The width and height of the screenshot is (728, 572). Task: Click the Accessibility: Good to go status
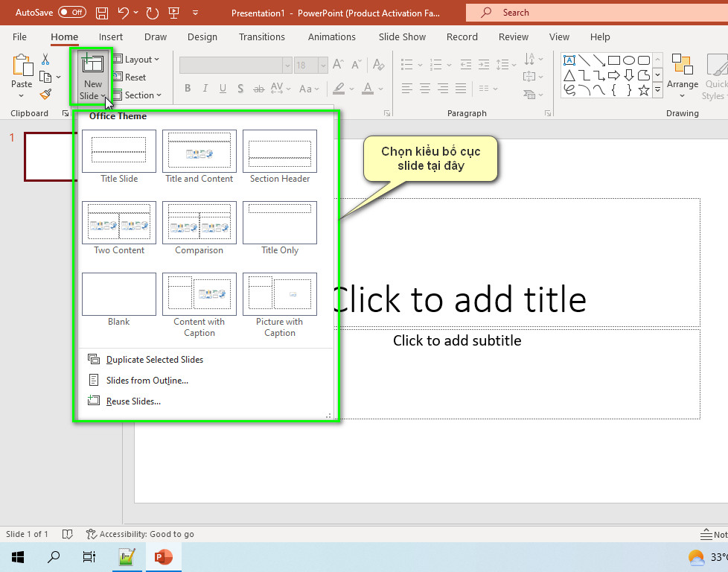140,534
